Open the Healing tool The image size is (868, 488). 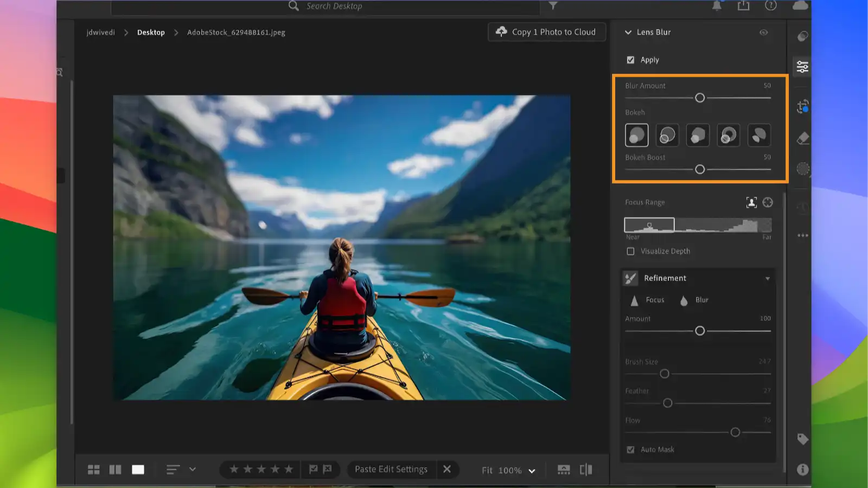click(802, 138)
